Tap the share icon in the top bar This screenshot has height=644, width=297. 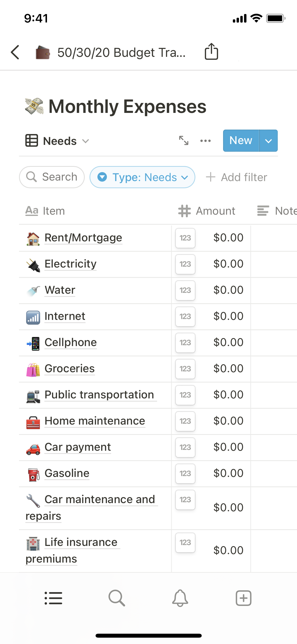coord(211,52)
